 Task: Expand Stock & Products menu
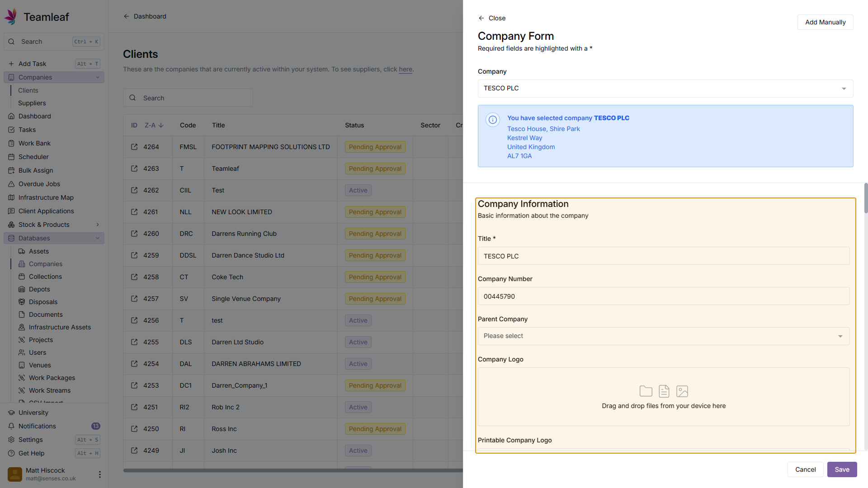point(98,225)
